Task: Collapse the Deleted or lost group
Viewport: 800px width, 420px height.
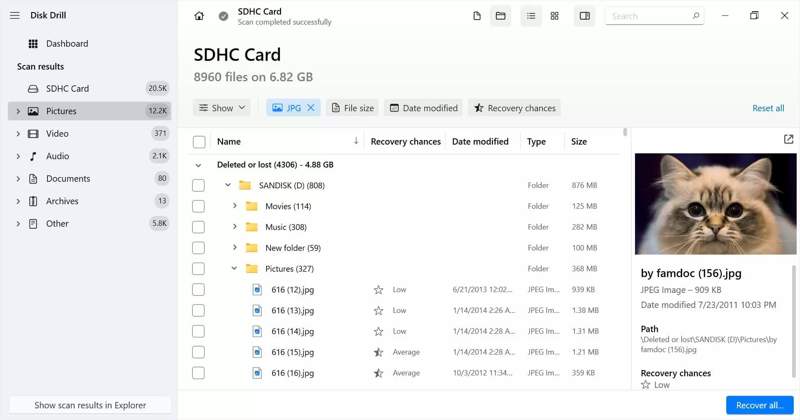Action: [x=198, y=165]
